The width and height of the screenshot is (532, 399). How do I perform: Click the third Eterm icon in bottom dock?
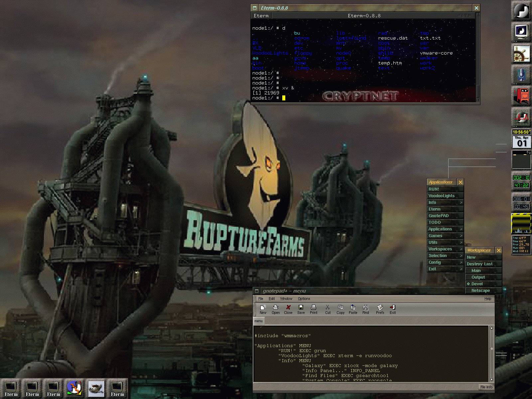coord(54,388)
